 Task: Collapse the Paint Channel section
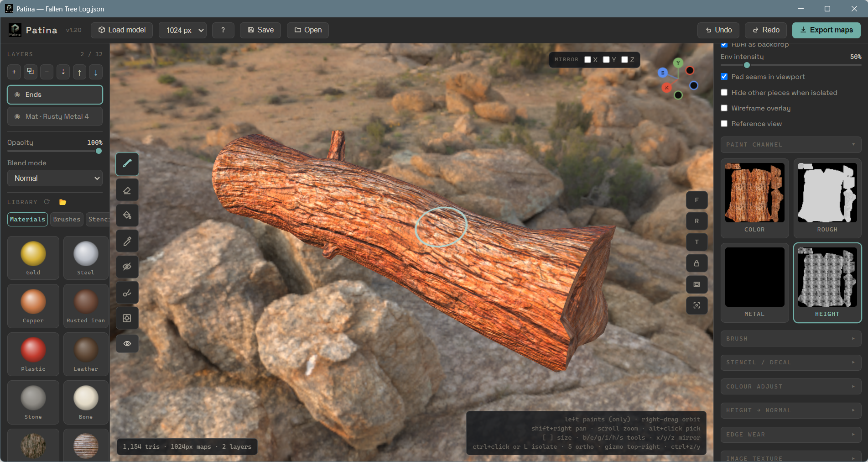pyautogui.click(x=791, y=145)
